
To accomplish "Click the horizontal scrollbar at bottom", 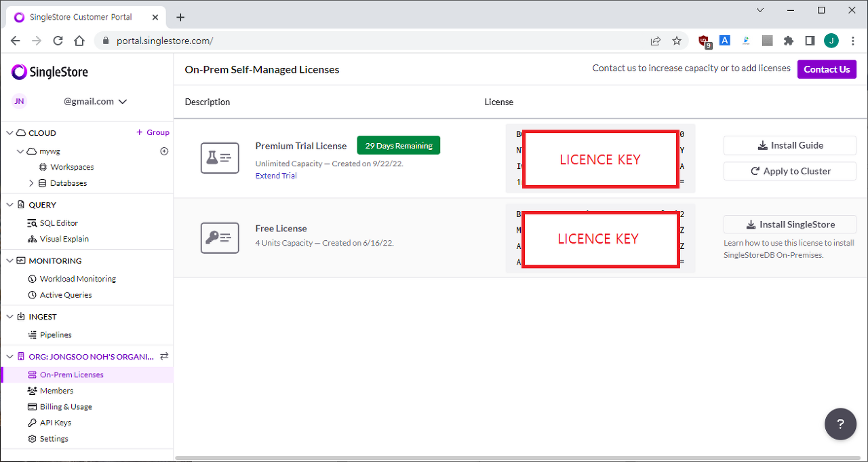I will coord(519,458).
